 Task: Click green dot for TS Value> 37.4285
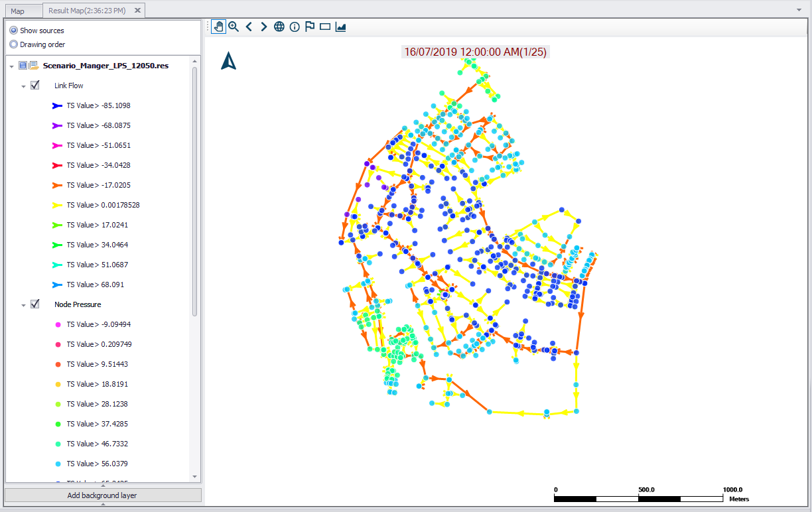click(58, 424)
